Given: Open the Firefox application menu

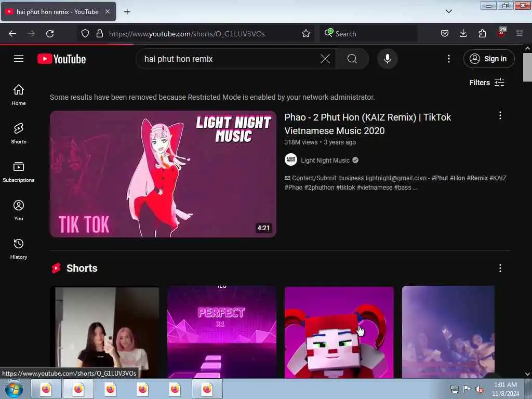Looking at the screenshot, I should tap(520, 33).
